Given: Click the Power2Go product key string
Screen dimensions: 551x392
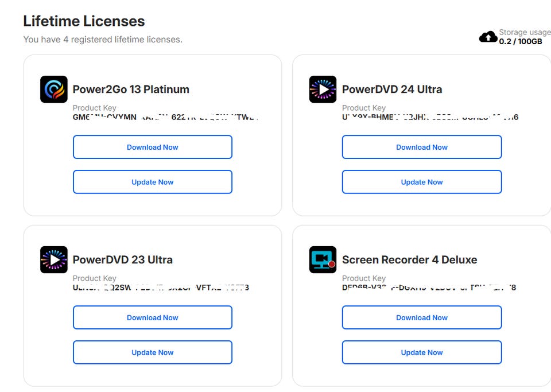Looking at the screenshot, I should [x=165, y=117].
